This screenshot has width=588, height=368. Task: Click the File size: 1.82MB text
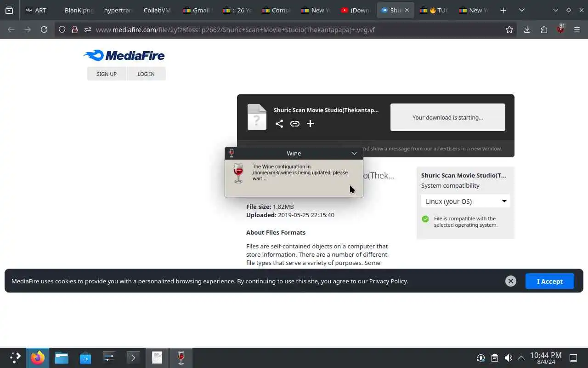(x=270, y=207)
